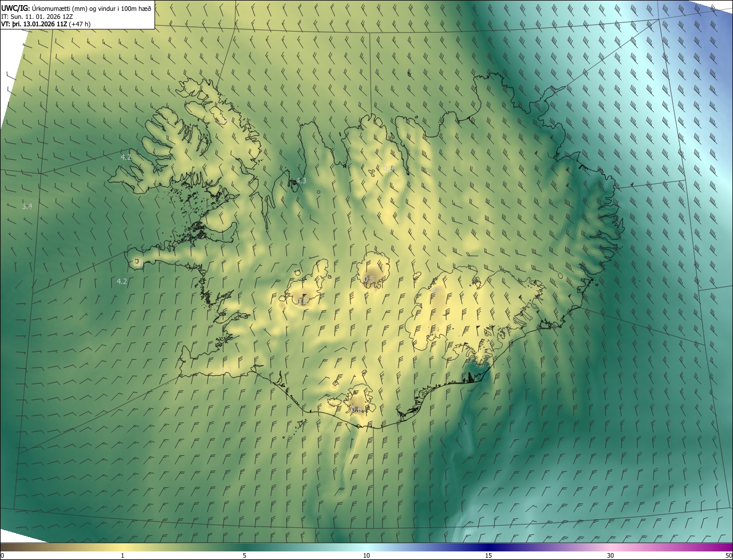Click the '50' tick on the color scale
Viewport: 733px width, 560px height.
click(728, 556)
